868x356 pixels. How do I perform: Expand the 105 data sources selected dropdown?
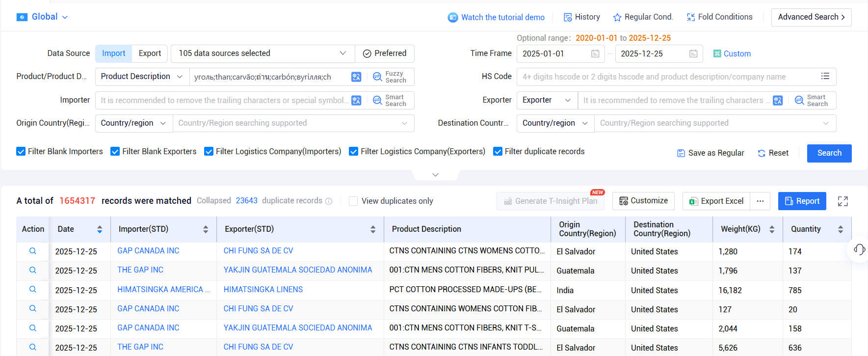pyautogui.click(x=263, y=54)
